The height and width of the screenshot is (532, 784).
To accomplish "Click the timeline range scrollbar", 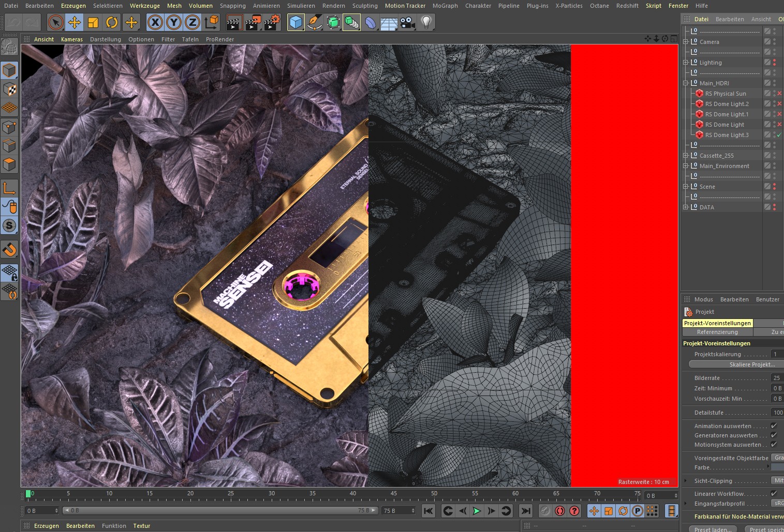I will pyautogui.click(x=220, y=510).
